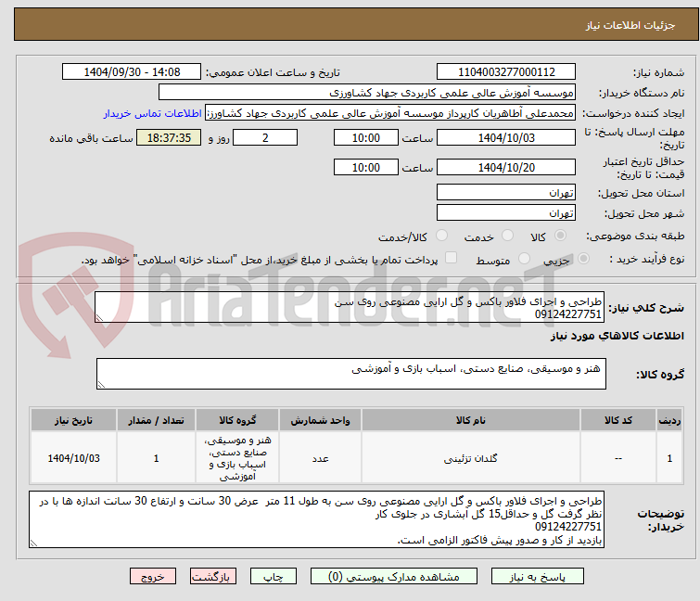Screen dimensions: 700x601
Task: Toggle the Islamic treasury payment checkbox
Action: pyautogui.click(x=451, y=258)
